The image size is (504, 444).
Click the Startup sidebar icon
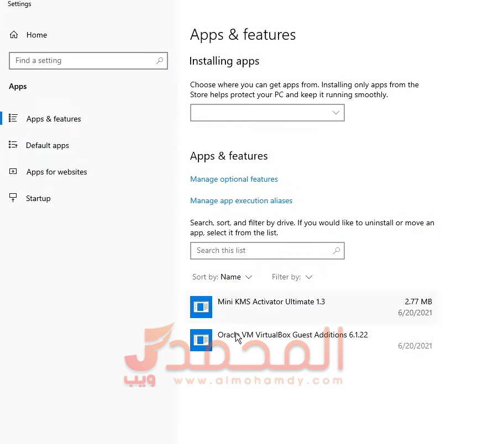(x=13, y=198)
